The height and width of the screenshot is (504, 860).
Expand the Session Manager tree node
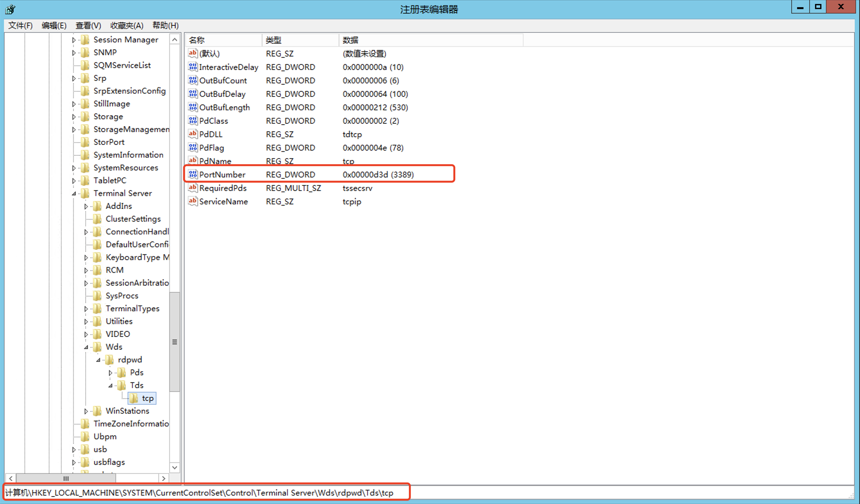click(74, 40)
